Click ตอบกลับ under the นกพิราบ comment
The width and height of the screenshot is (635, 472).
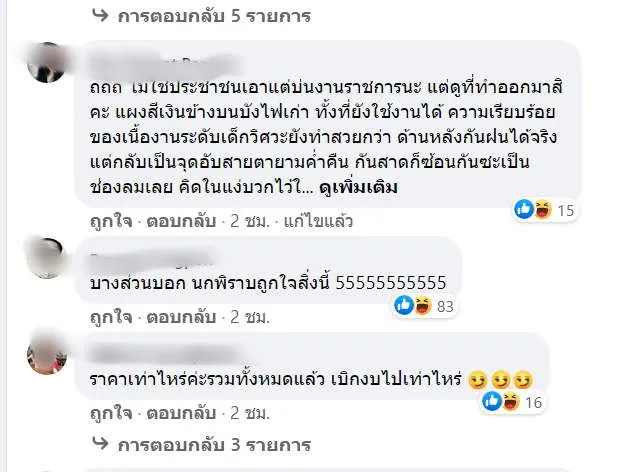(x=181, y=317)
